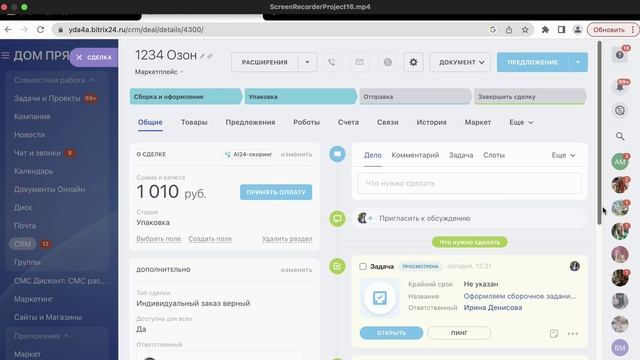The height and width of the screenshot is (360, 640).
Task: Open task name Оформляем сборочное задание link
Action: click(x=519, y=296)
